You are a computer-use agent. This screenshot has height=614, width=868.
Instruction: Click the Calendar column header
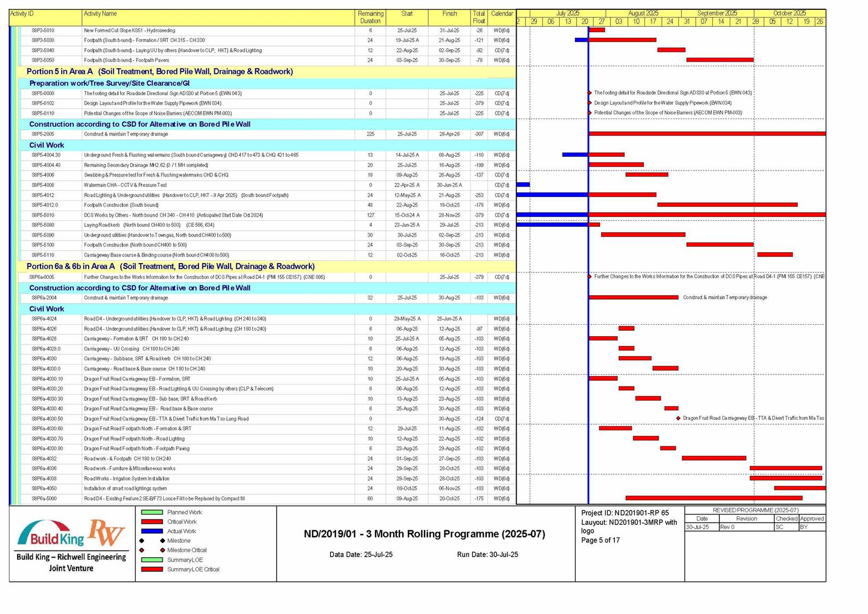tap(502, 14)
